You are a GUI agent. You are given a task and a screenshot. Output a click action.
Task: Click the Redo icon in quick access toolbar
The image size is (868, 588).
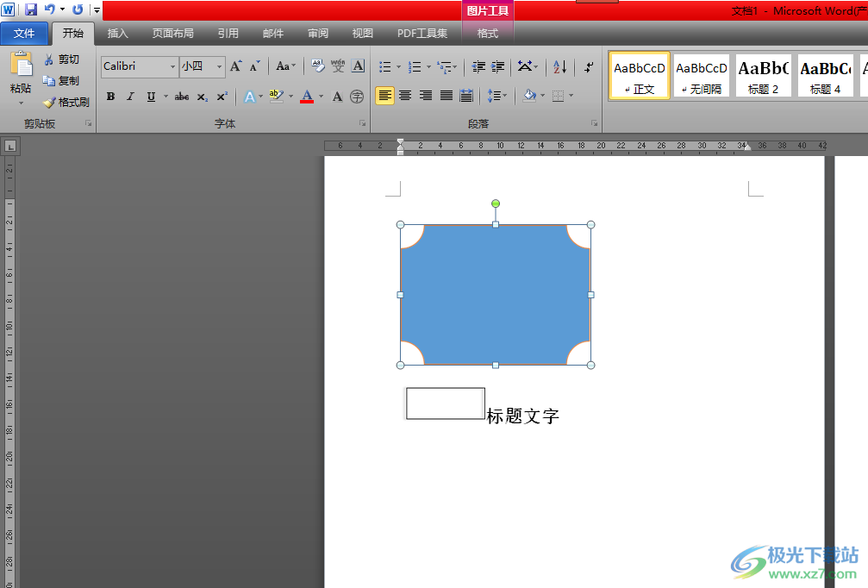pyautogui.click(x=78, y=9)
